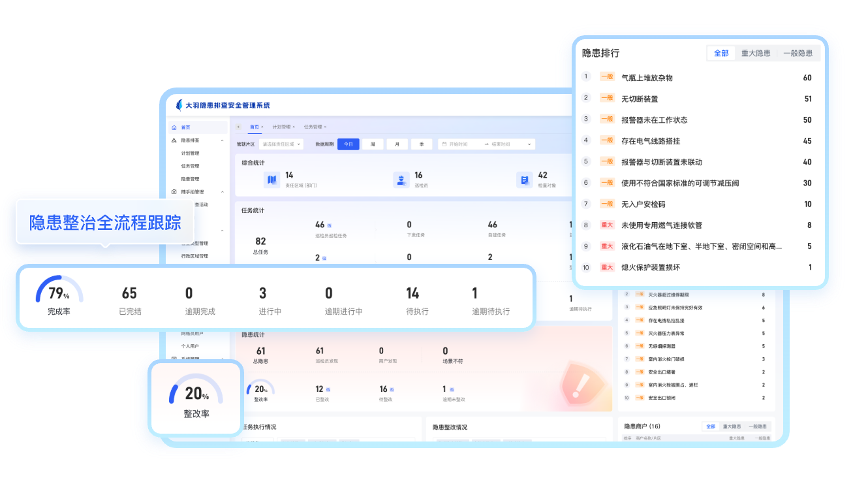Click ranking row 熄火保护装置损坏
The image size is (868, 482).
coord(697,267)
